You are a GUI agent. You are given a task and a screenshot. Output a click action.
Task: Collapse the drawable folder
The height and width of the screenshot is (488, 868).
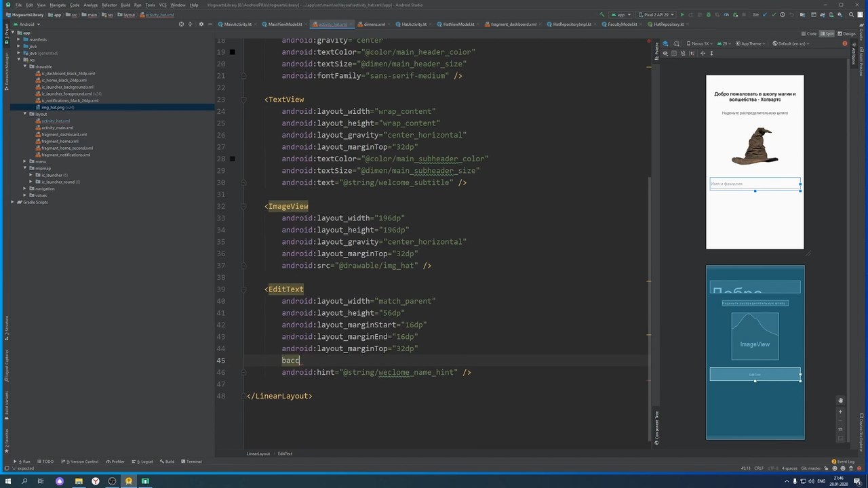point(25,66)
